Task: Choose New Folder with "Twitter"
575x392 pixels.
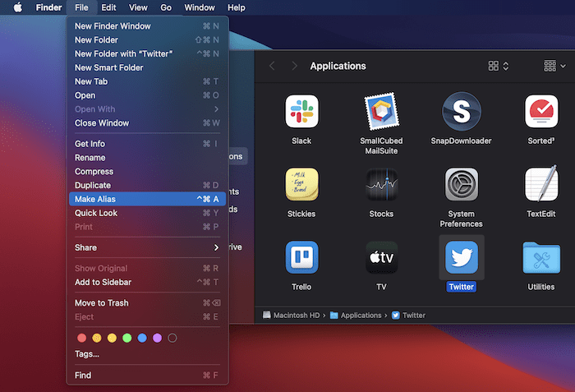Action: (147, 53)
